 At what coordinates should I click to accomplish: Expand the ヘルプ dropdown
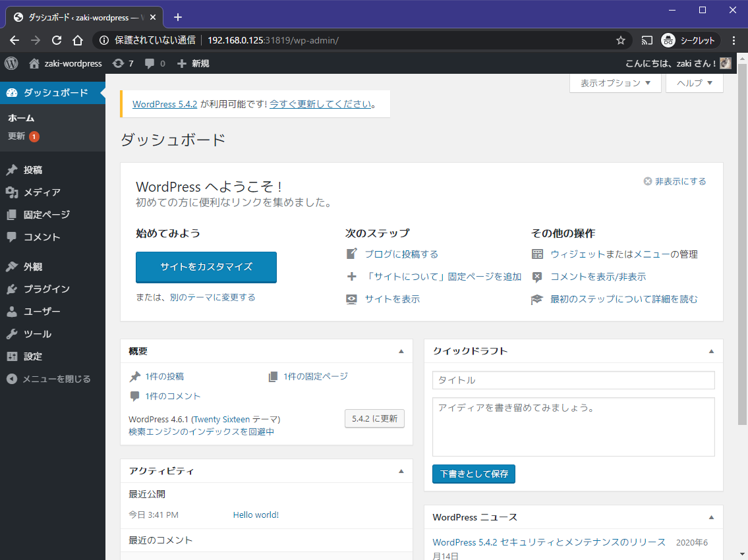coord(695,83)
